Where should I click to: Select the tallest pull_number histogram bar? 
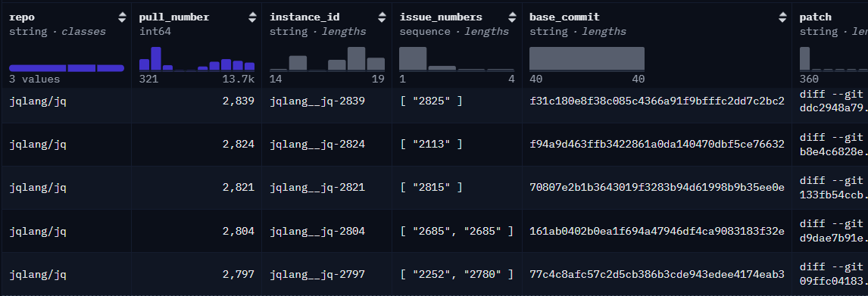[155, 59]
